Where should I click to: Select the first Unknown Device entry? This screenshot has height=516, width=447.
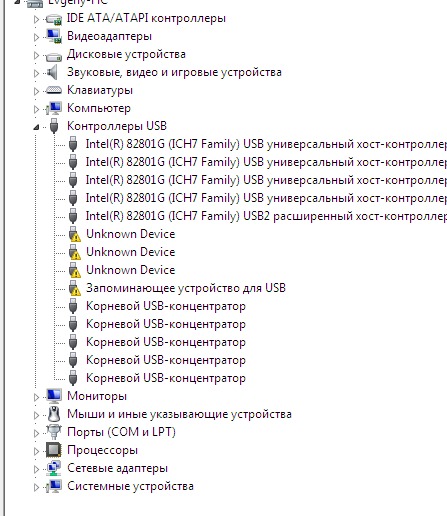[130, 234]
